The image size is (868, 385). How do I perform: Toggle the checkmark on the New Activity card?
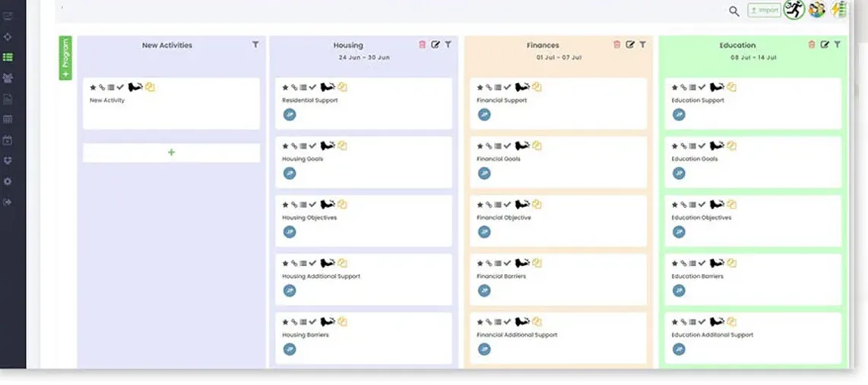click(120, 87)
